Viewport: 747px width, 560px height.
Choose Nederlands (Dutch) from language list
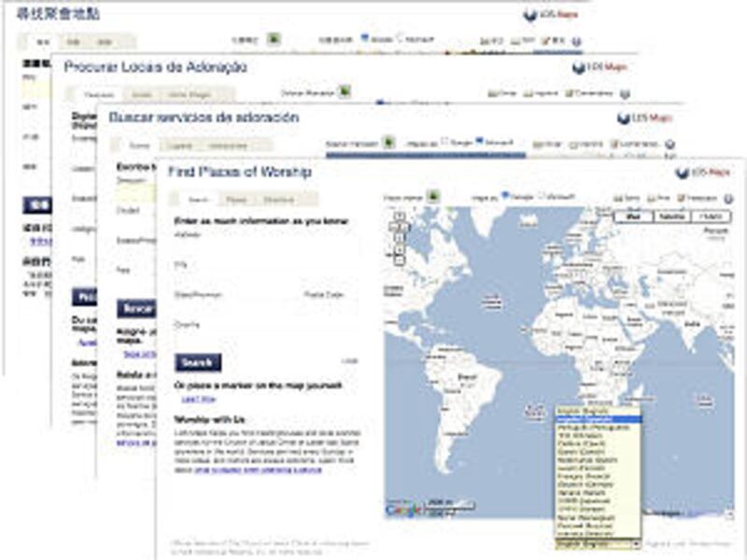(599, 460)
